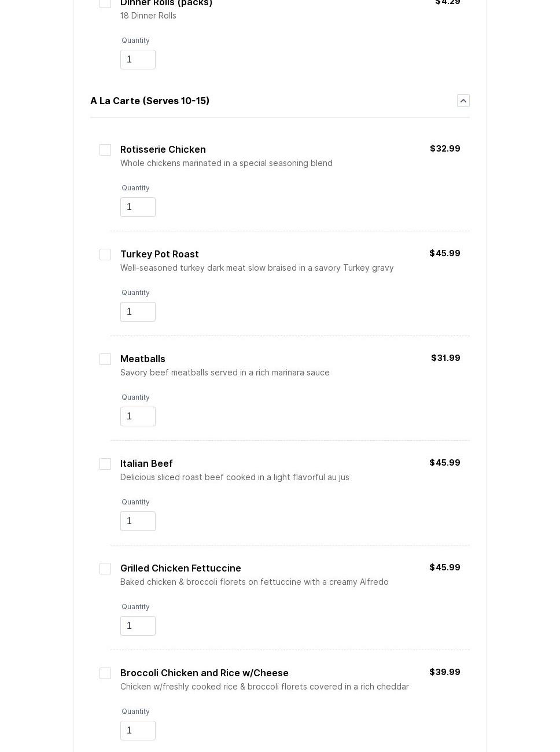Viewport: 560px width, 752px height.
Task: Click the Italian Beef quantity input
Action: (138, 521)
